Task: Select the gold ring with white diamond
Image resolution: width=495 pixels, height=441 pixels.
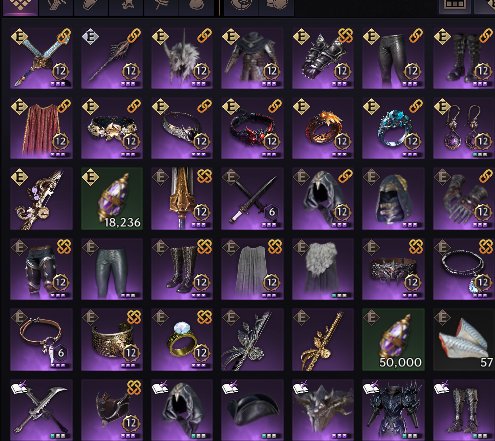Action: click(182, 339)
